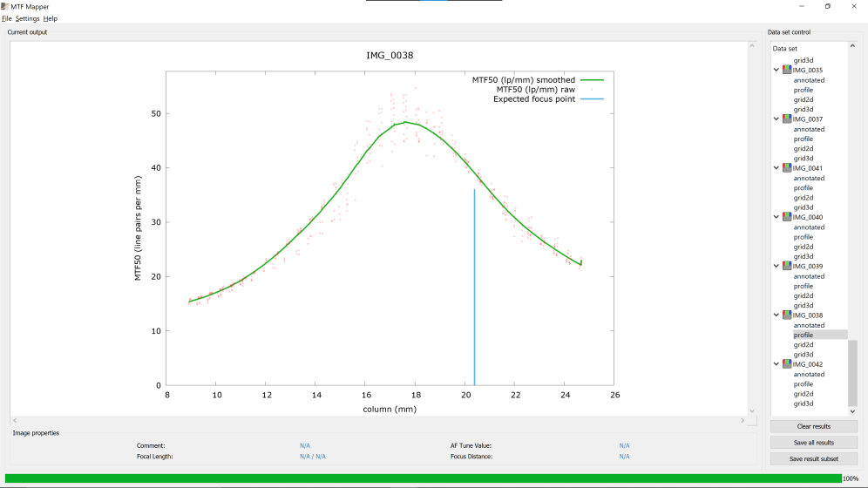
Task: Select profile under IMG_0040
Action: 804,237
